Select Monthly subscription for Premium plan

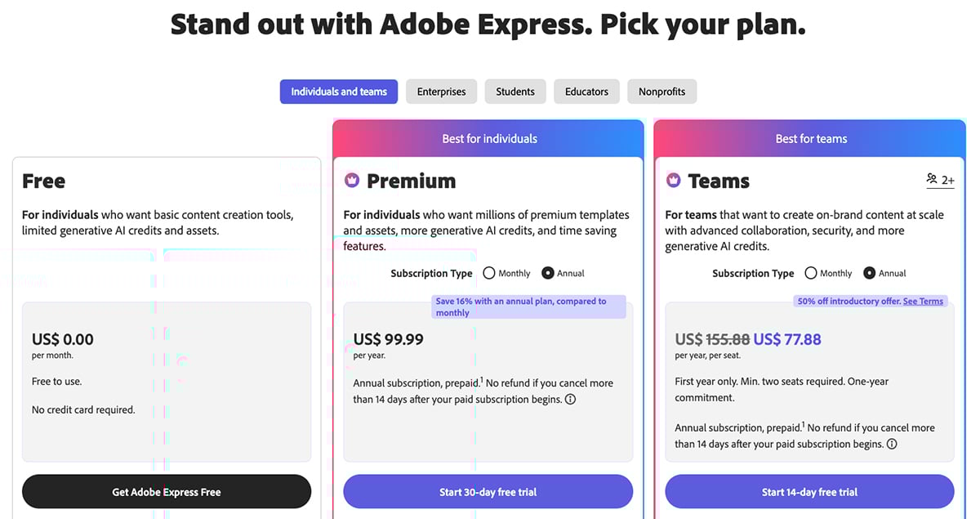(488, 273)
